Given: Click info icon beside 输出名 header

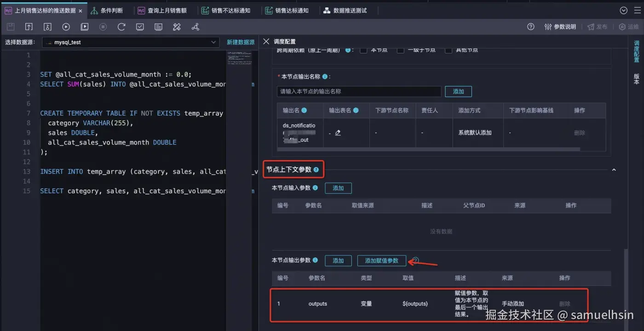Looking at the screenshot, I should pos(304,110).
